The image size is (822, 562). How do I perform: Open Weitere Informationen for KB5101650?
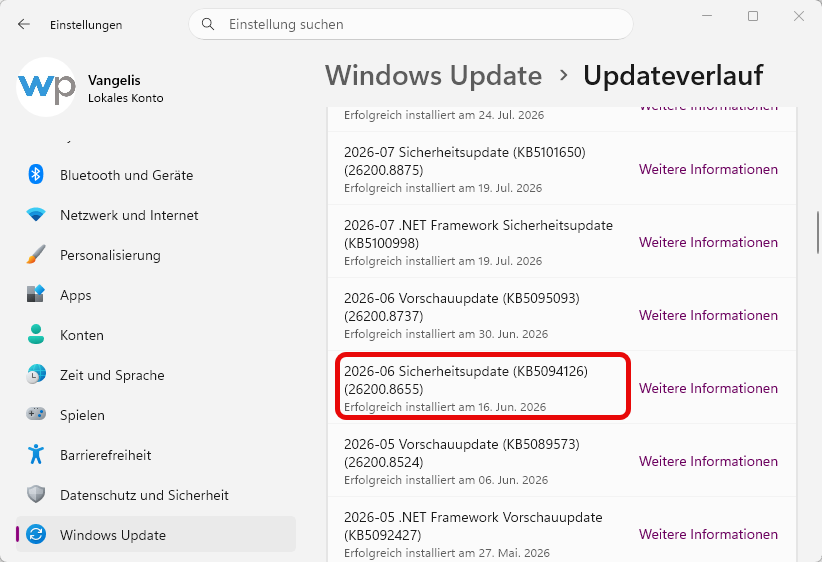(x=708, y=169)
